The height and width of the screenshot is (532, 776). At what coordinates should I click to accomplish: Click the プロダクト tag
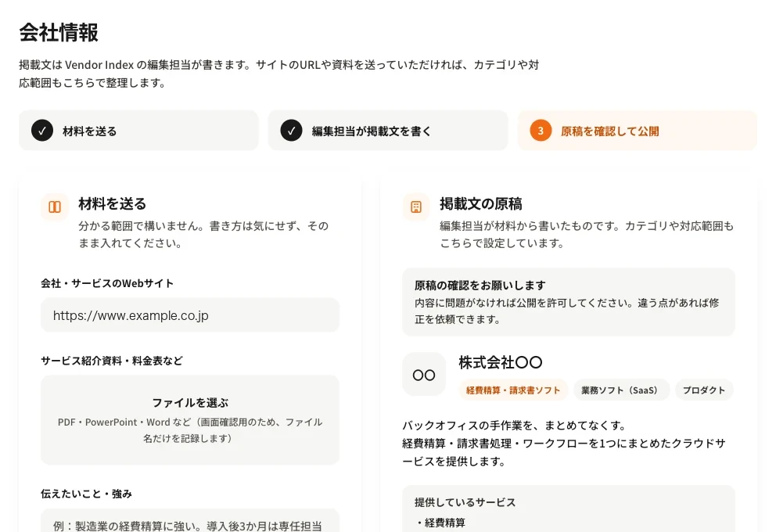[704, 390]
